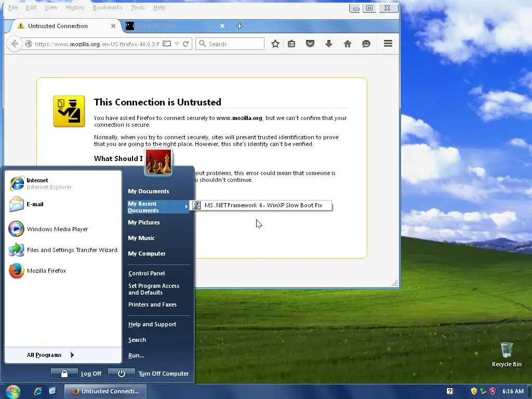
Task: Open the Downloads arrow icon
Action: pyautogui.click(x=329, y=44)
